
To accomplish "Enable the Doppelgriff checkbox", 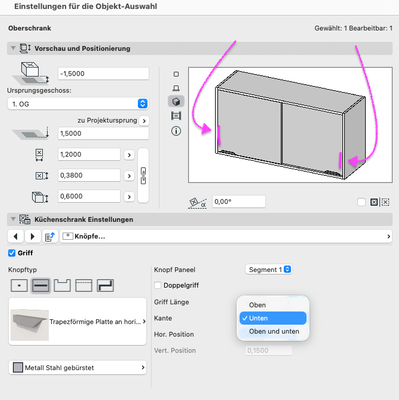I will [x=158, y=285].
